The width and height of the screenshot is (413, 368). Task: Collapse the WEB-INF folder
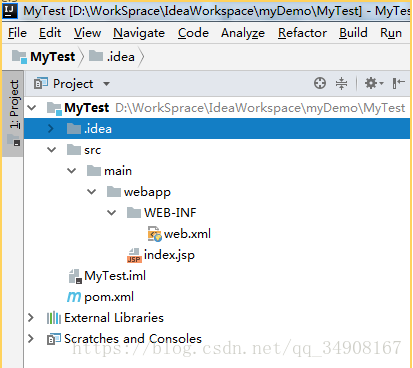click(x=112, y=213)
